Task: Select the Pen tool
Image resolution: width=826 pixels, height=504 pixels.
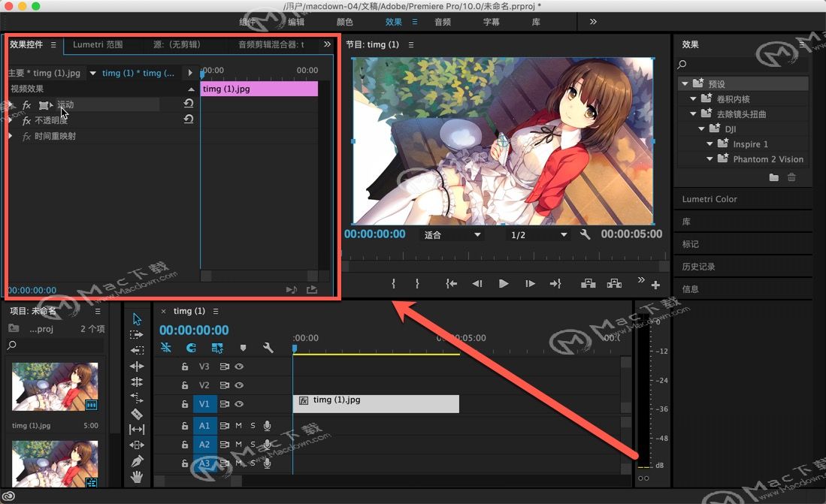Action: (137, 461)
